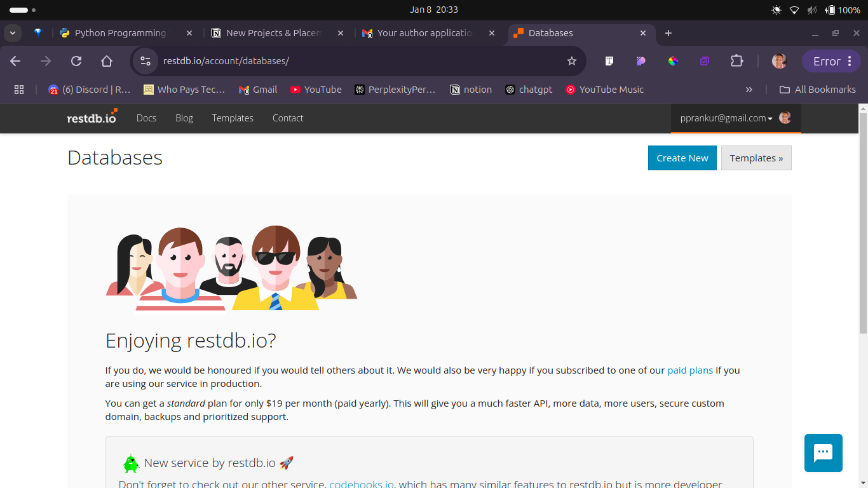Open site information icon in address bar
Viewport: 868px width, 488px height.
(x=146, y=61)
